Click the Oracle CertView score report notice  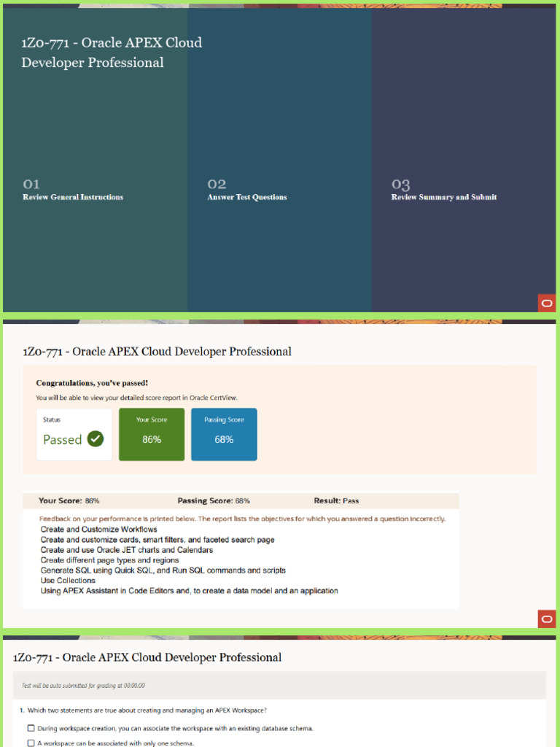click(136, 398)
